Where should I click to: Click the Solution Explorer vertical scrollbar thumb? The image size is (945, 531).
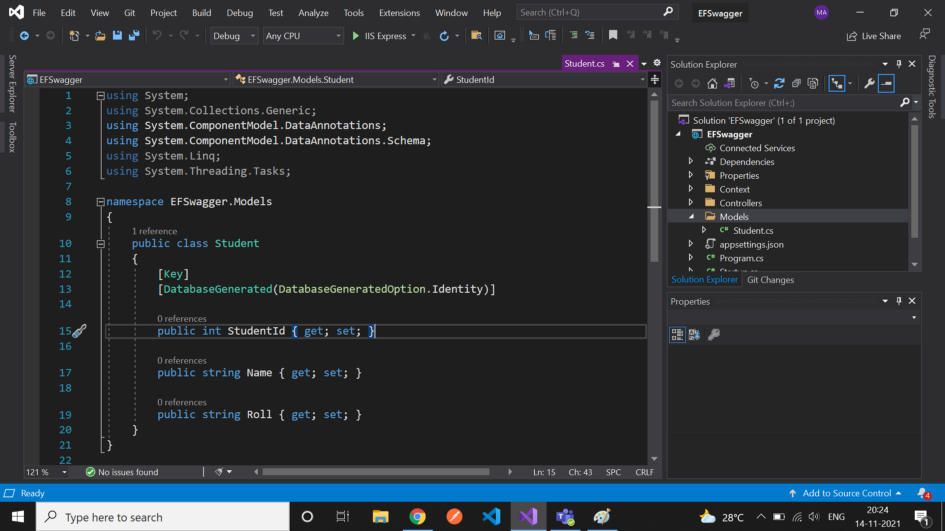pyautogui.click(x=914, y=181)
